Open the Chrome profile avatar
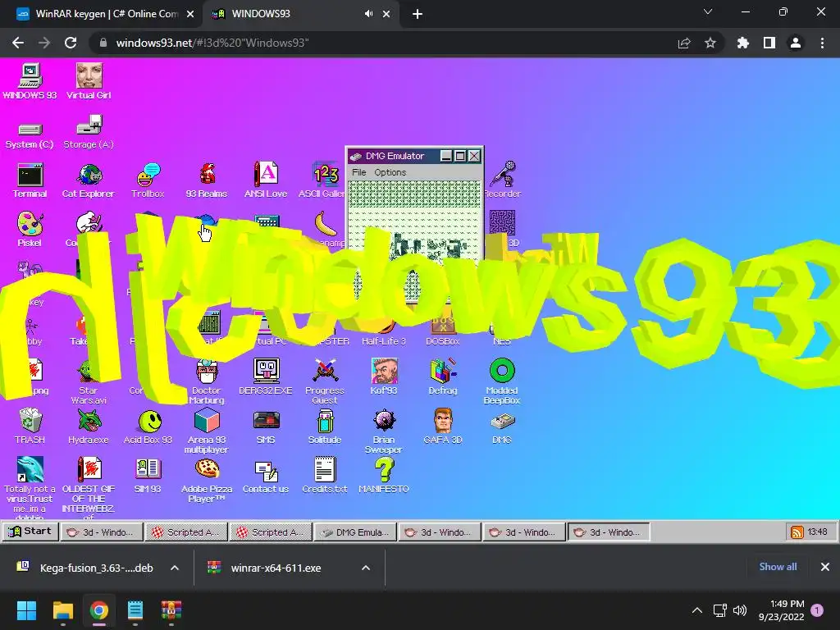Screen dimensions: 840x630 click(x=796, y=43)
